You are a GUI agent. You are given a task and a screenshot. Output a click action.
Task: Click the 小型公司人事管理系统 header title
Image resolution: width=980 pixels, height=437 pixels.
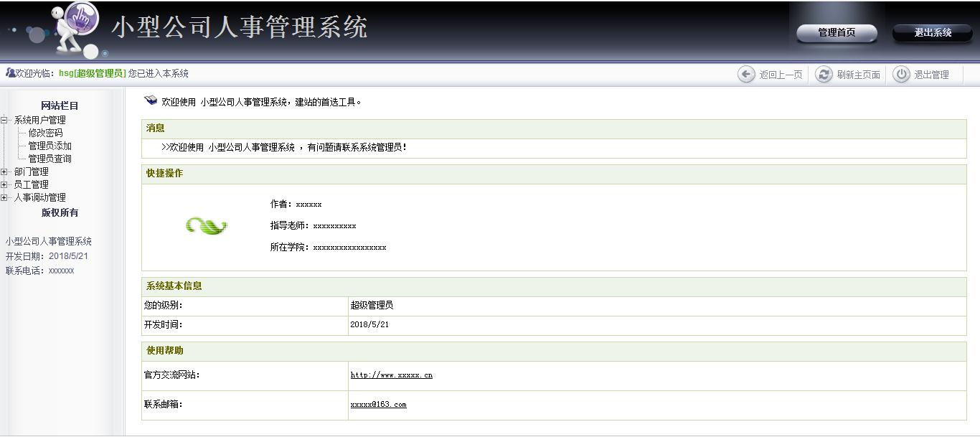(240, 28)
